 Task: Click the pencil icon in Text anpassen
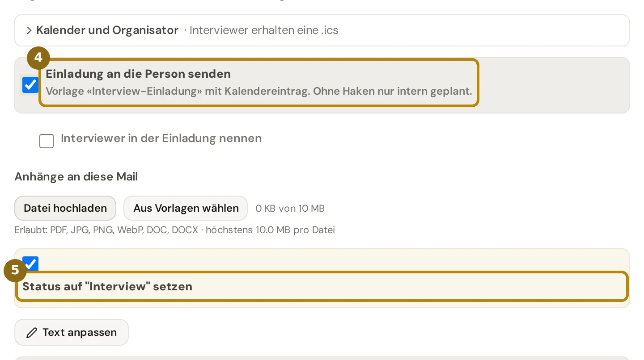pos(32,333)
